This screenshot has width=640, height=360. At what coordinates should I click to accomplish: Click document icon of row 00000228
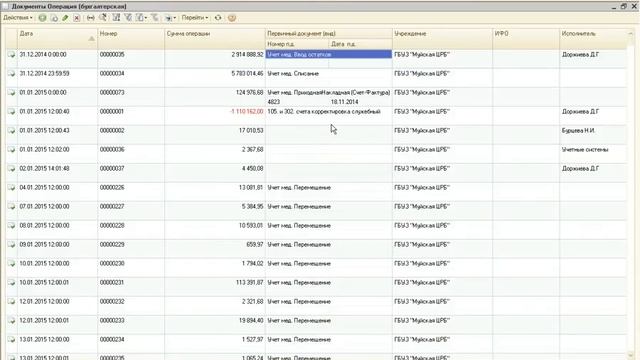tap(11, 226)
